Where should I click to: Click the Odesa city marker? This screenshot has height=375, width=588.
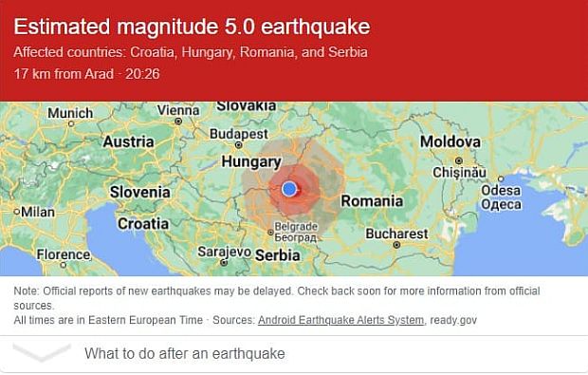tap(501, 178)
